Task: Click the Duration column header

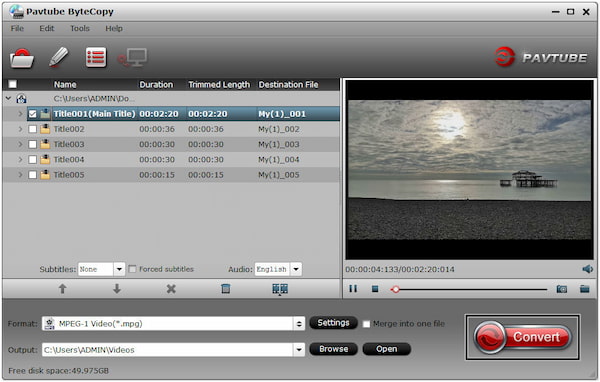Action: pos(156,85)
